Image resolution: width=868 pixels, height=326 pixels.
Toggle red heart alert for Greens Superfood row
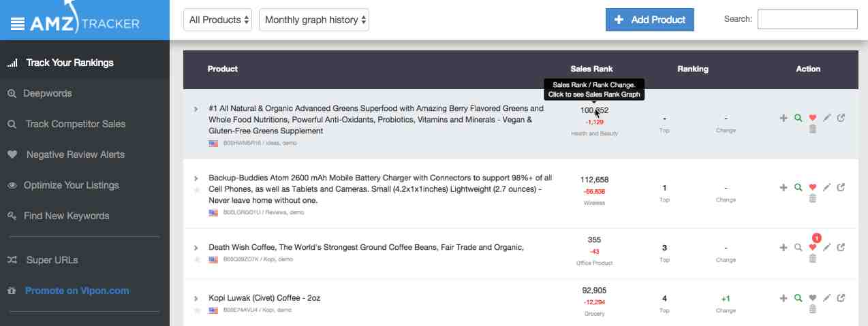812,118
